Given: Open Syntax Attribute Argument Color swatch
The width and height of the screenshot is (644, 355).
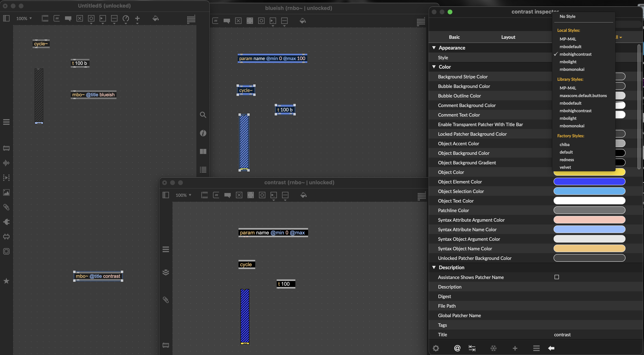Looking at the screenshot, I should pos(589,220).
